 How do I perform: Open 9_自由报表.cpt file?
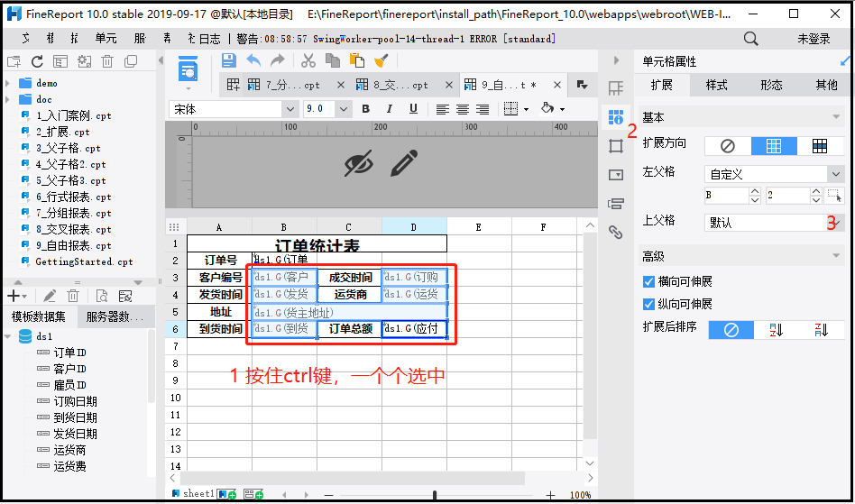point(73,246)
